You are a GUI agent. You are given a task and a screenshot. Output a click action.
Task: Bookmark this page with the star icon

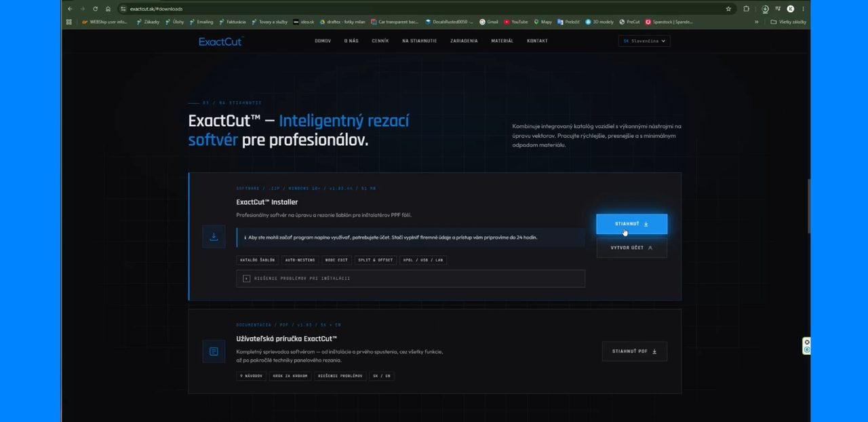click(728, 9)
